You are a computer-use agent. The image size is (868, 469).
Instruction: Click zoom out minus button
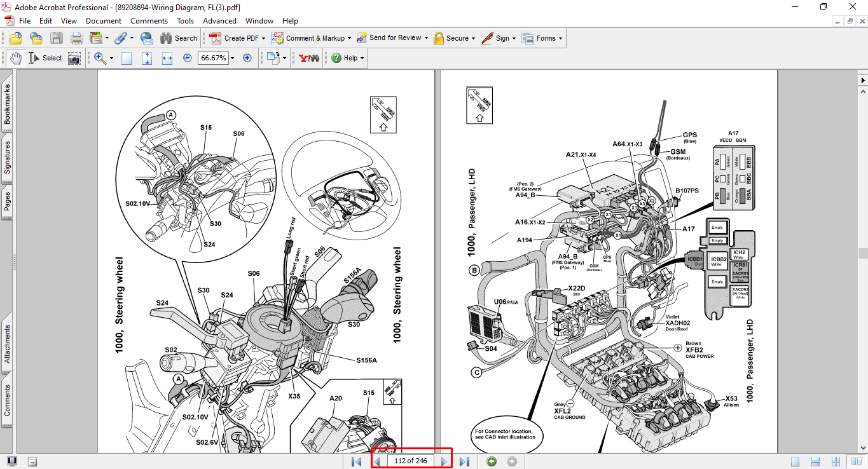point(188,58)
